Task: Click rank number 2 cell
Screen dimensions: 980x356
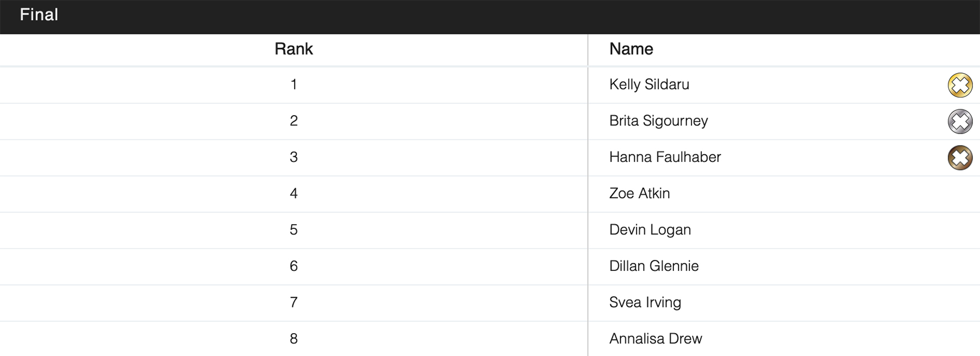Action: coord(293,120)
